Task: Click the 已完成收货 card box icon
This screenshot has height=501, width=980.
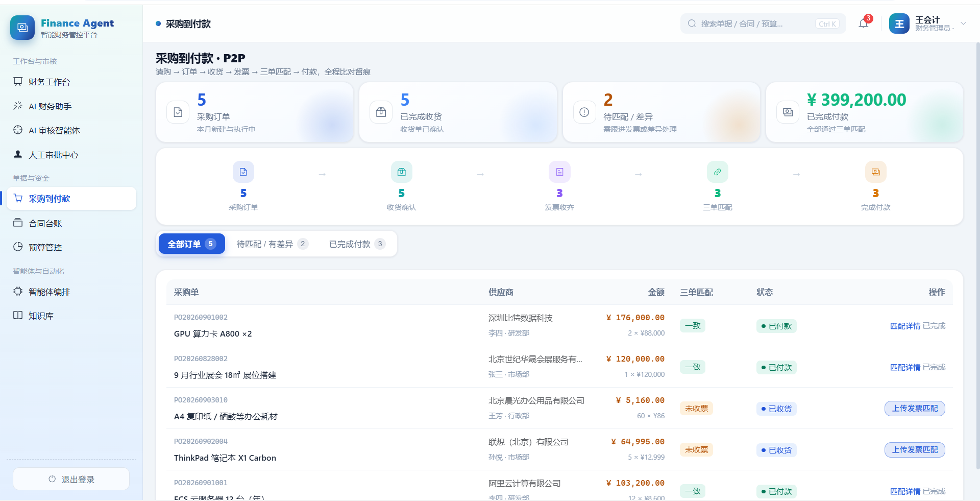Action: [x=381, y=112]
